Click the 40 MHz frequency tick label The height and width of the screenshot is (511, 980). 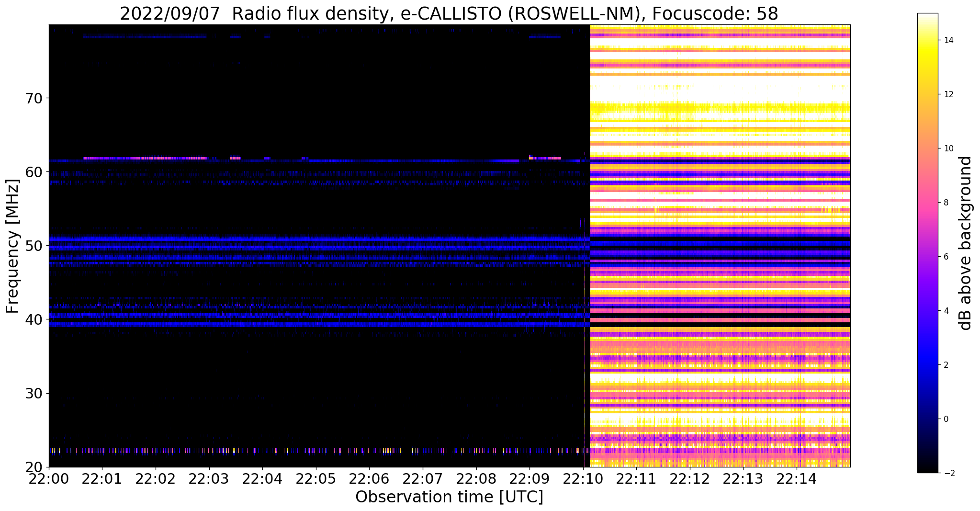point(34,319)
